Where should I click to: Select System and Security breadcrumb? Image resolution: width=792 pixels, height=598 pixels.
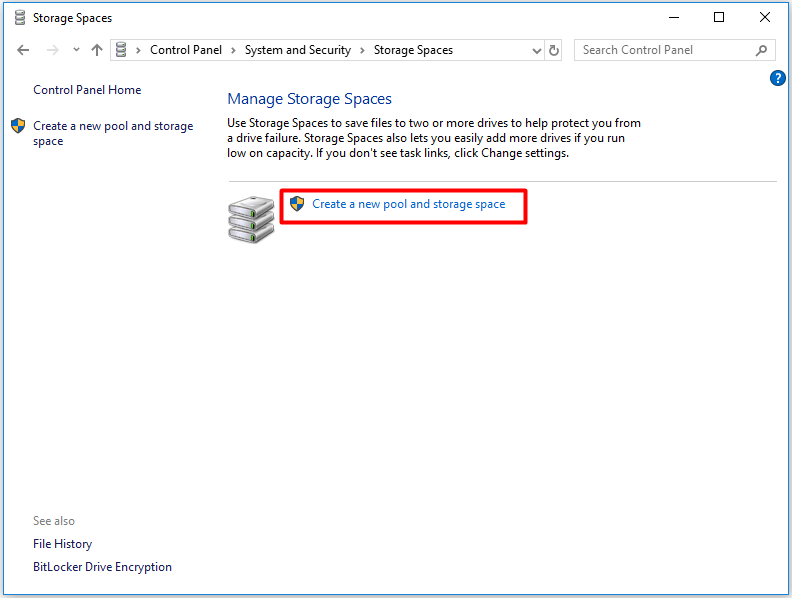298,50
